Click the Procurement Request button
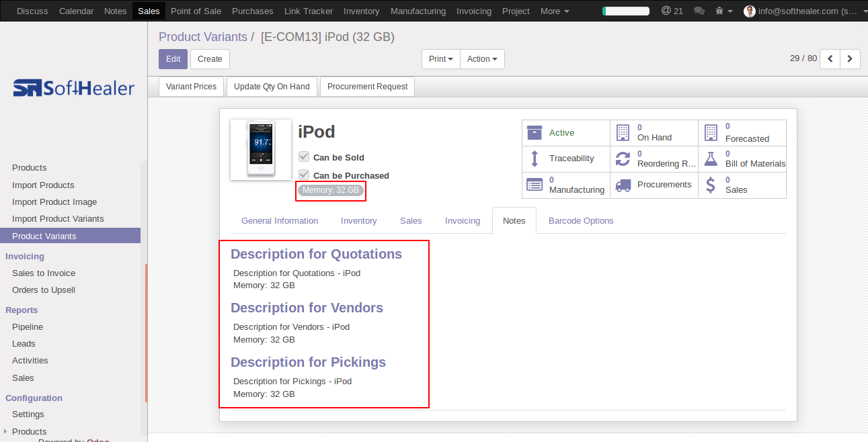 tap(368, 87)
